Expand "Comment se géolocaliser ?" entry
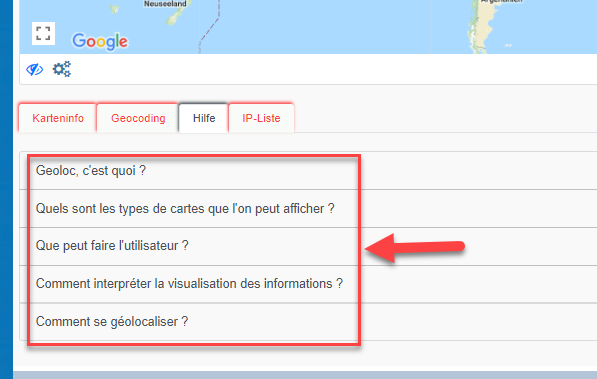597x379 pixels. (x=112, y=321)
